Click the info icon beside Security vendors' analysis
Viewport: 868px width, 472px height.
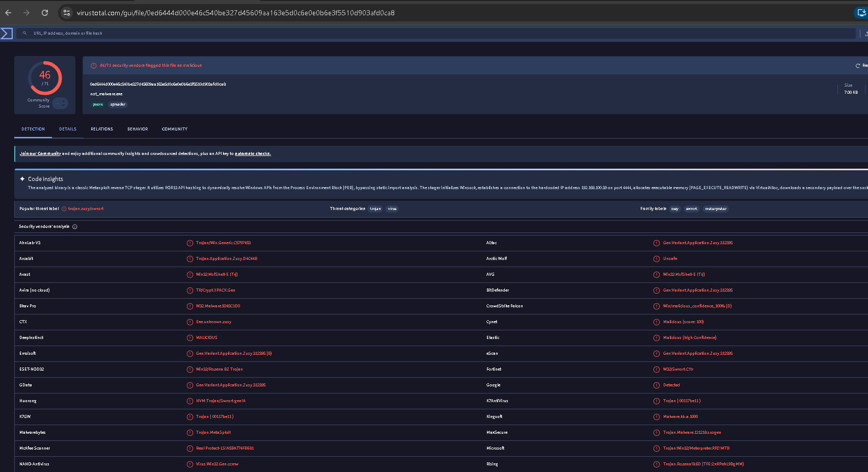point(75,227)
